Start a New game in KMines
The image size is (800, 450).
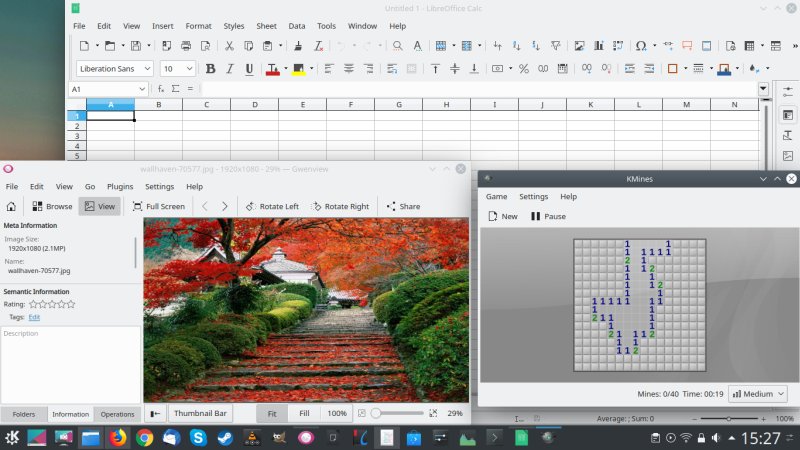pos(503,216)
